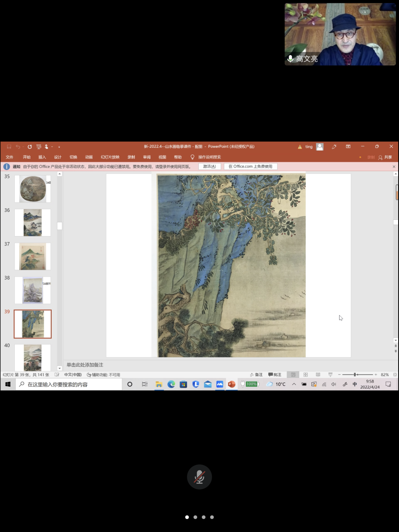Image resolution: width=399 pixels, height=532 pixels.
Task: Click 在 Office.com 上免费使用 button
Action: click(250, 167)
